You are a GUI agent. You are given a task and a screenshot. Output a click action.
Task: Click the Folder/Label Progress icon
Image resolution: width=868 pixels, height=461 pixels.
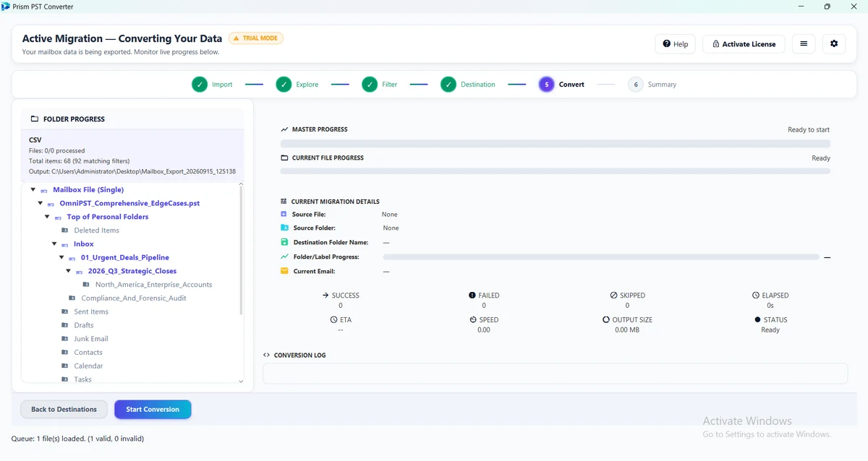(x=284, y=257)
